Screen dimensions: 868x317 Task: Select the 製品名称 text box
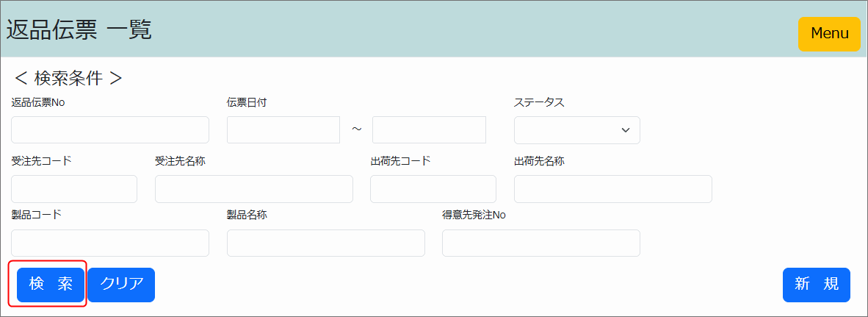[x=325, y=243]
